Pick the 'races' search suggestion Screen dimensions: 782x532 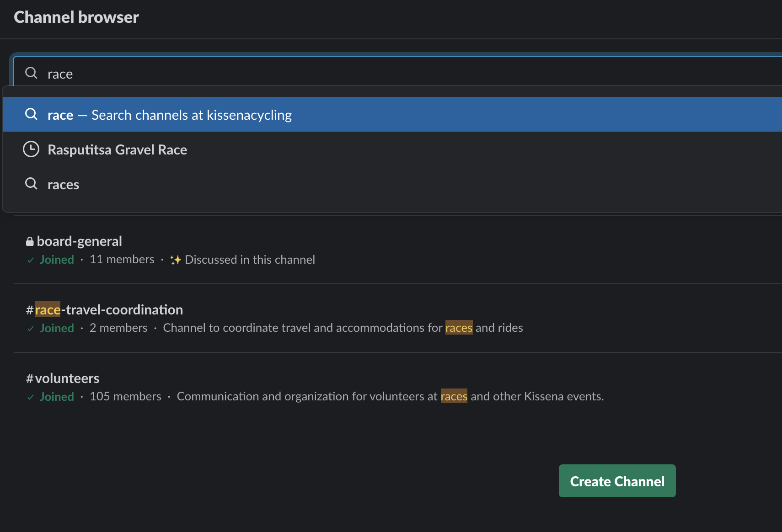[392, 184]
